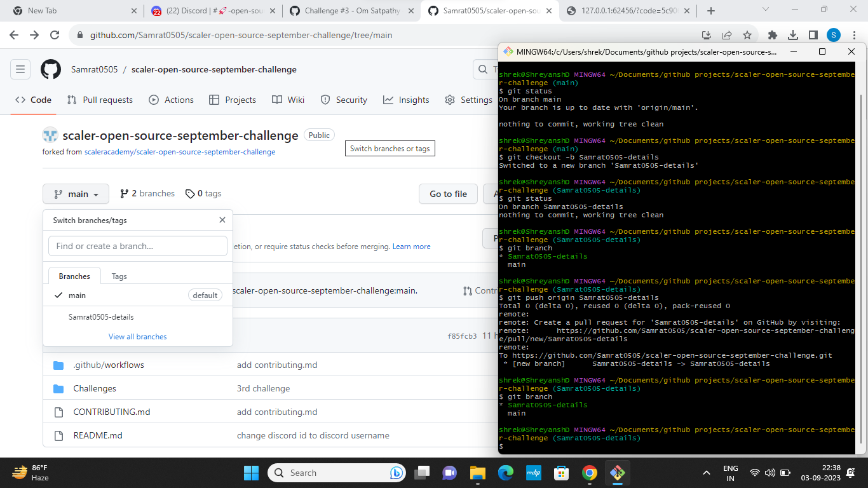
Task: Toggle the bookmark star for this page
Action: coord(747,35)
